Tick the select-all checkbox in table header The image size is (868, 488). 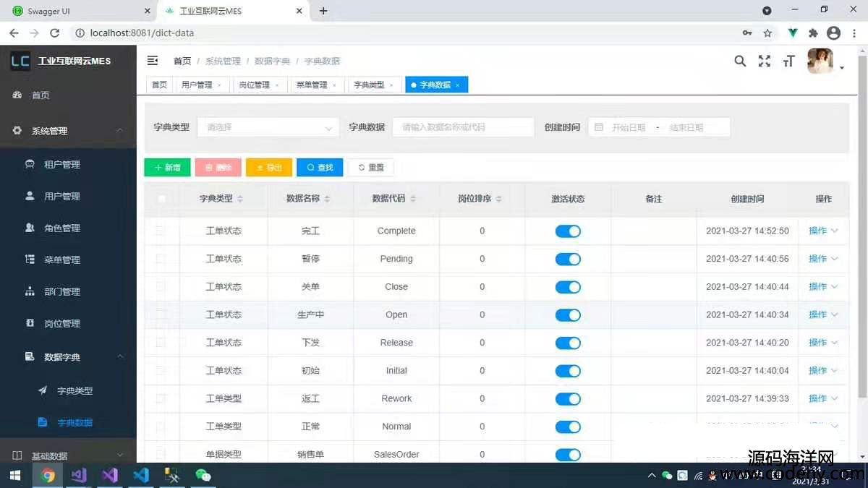coord(161,199)
